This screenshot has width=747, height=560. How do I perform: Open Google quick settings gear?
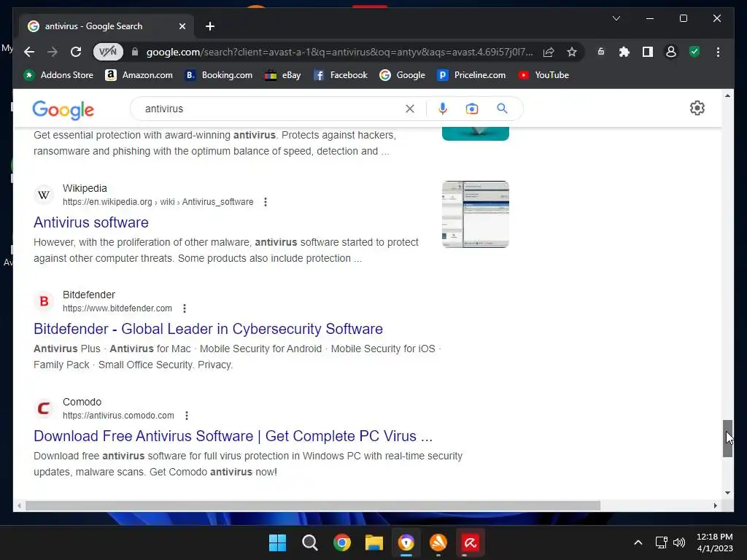(x=697, y=108)
